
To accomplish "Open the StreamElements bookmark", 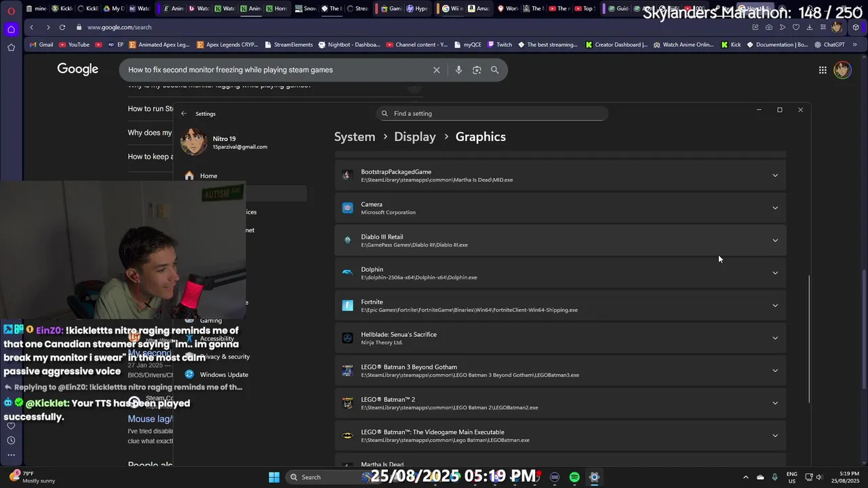I will pos(288,45).
